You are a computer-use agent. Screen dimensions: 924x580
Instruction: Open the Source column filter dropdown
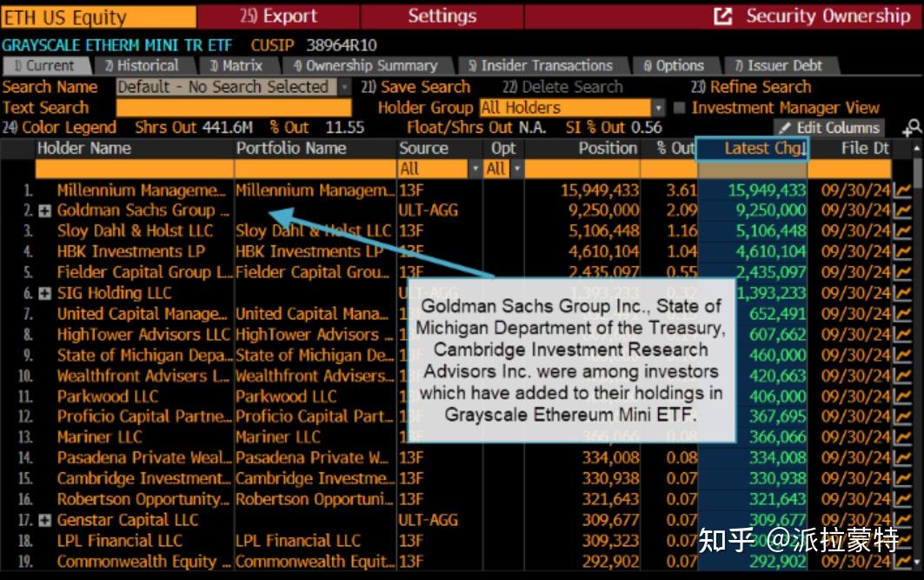click(x=475, y=169)
